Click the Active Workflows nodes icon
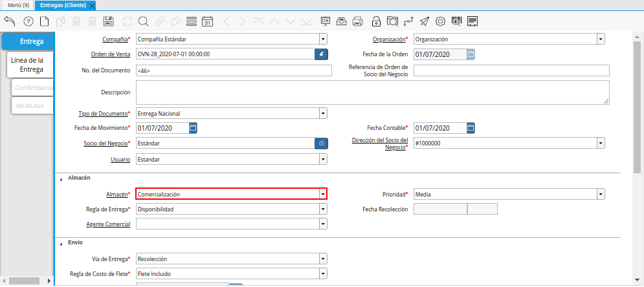644x287 pixels. pyautogui.click(x=408, y=21)
